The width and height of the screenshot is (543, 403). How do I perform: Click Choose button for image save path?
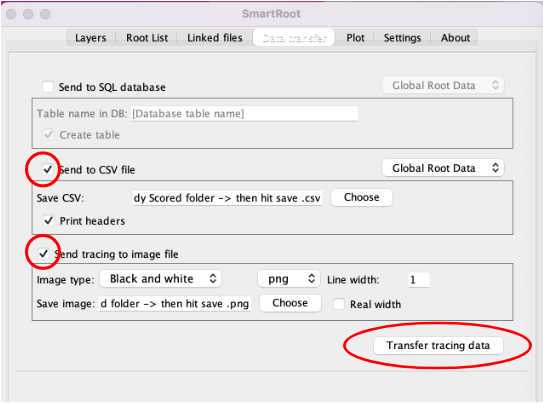(x=290, y=303)
